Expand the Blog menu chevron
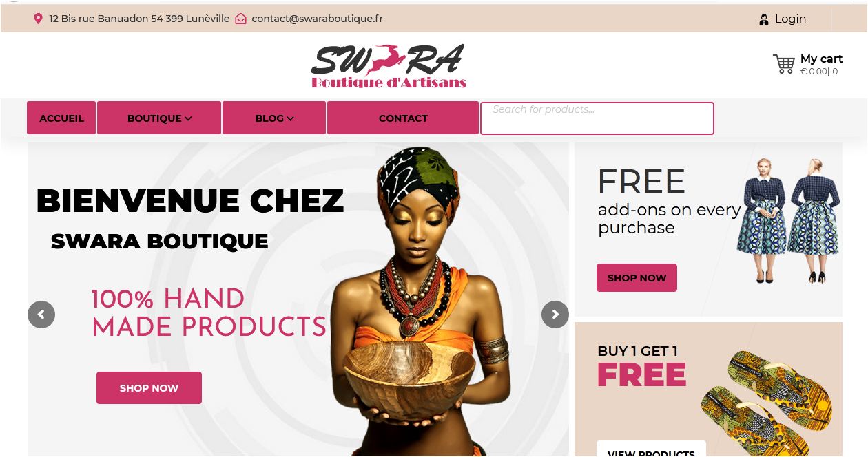868x457 pixels. pos(290,118)
